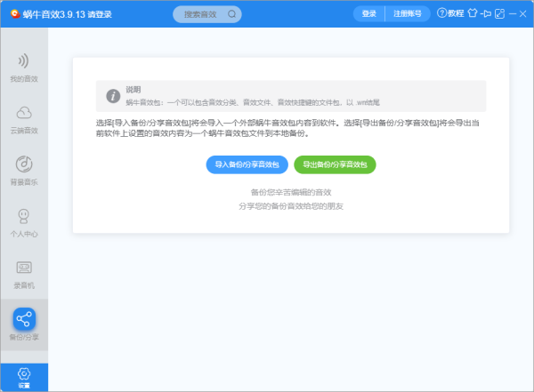Screen dimensions: 534x392
Task: Click the 说明 info icon
Action: click(113, 96)
